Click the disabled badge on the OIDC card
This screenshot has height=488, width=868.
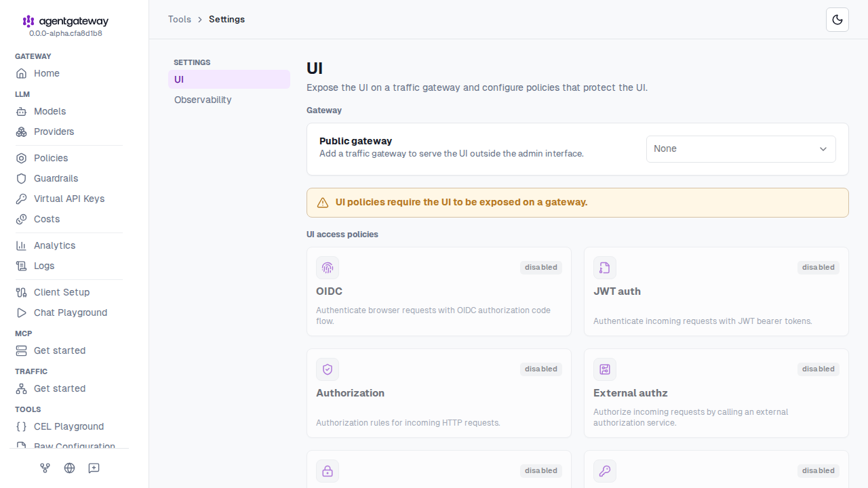pos(541,267)
